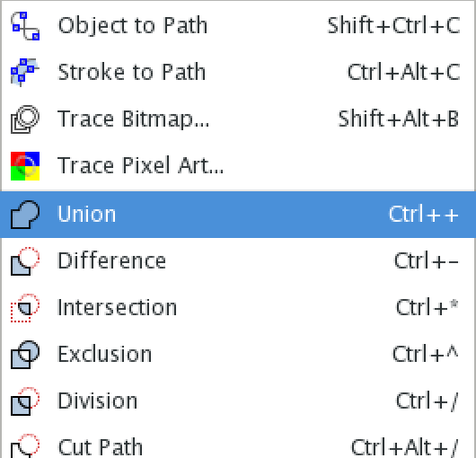This screenshot has height=458, width=476.
Task: Click the Division icon
Action: [x=25, y=401]
